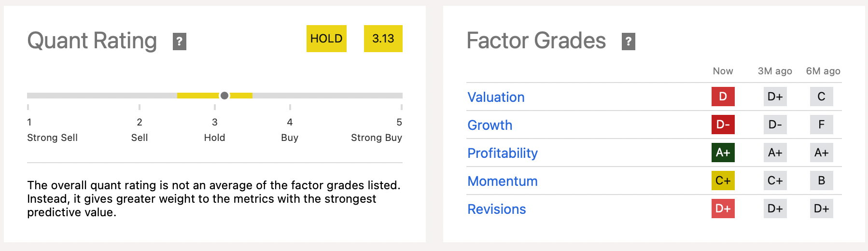The width and height of the screenshot is (868, 251).
Task: Open the Profitability factor link
Action: (x=502, y=153)
